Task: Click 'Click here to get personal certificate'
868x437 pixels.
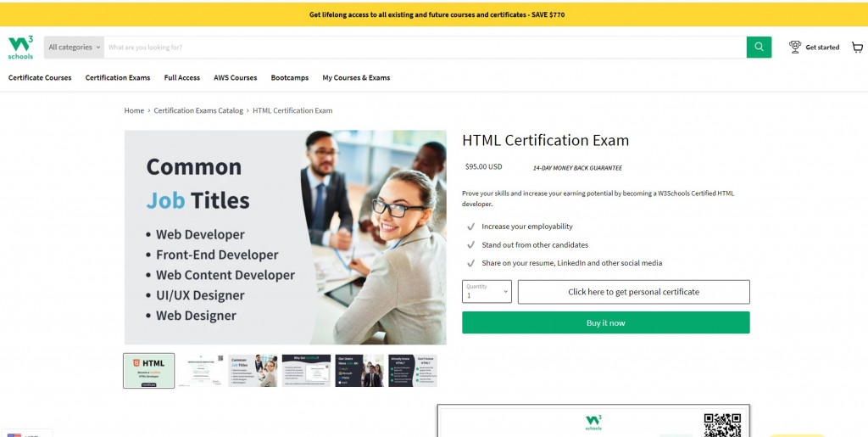Action: pos(634,292)
